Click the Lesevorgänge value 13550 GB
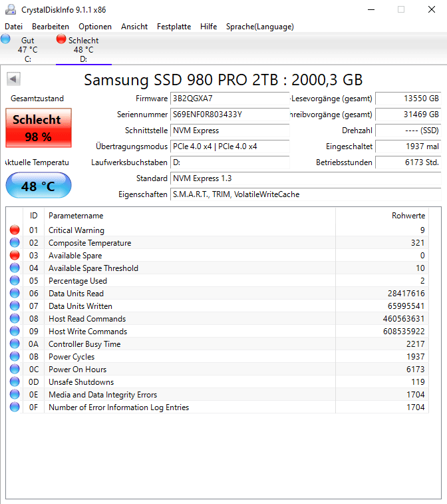447x504 pixels. [x=408, y=99]
